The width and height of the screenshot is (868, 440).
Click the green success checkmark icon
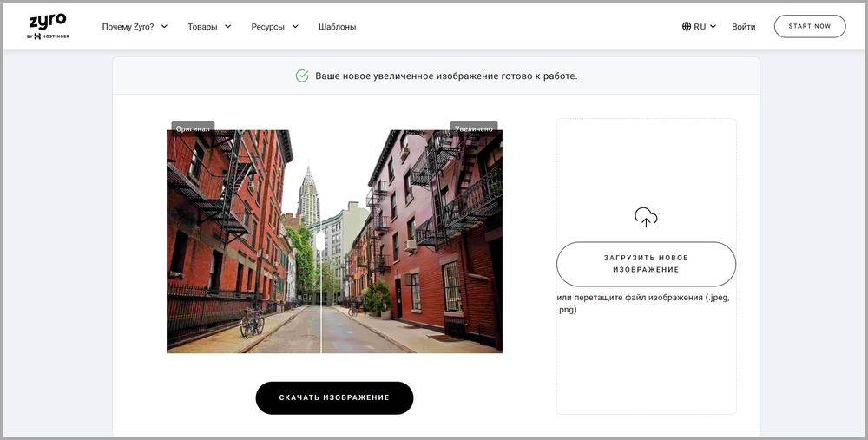[302, 76]
